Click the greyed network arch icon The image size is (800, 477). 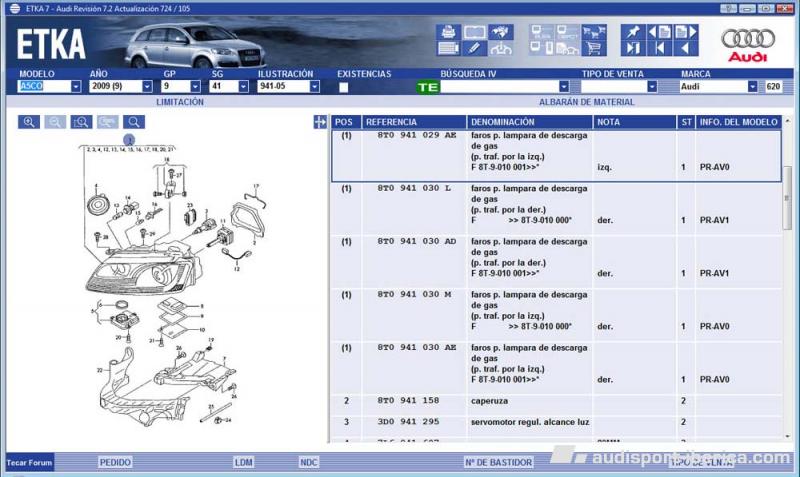(501, 48)
